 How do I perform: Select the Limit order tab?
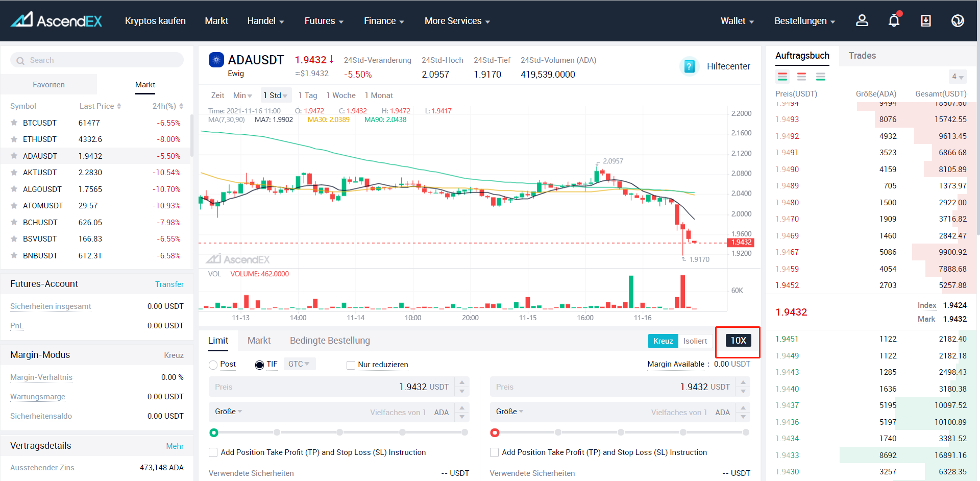pos(218,341)
